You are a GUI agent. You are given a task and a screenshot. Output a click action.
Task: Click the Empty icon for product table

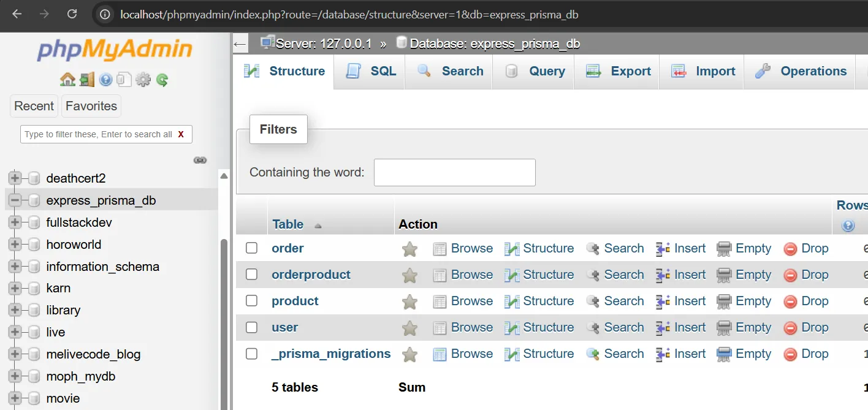[724, 302]
